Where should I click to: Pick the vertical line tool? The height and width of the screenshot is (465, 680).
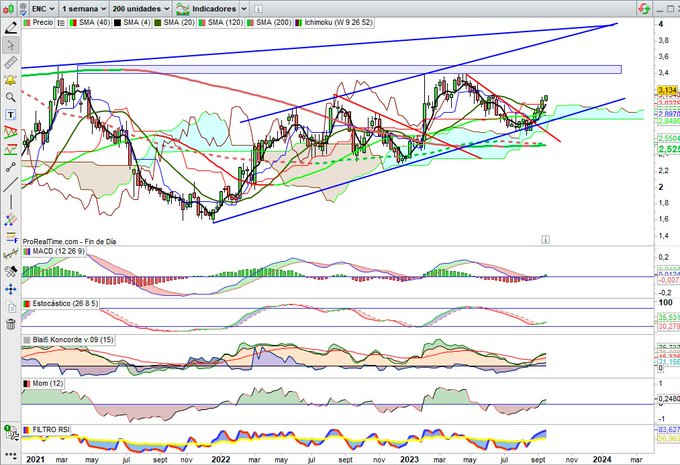click(10, 202)
